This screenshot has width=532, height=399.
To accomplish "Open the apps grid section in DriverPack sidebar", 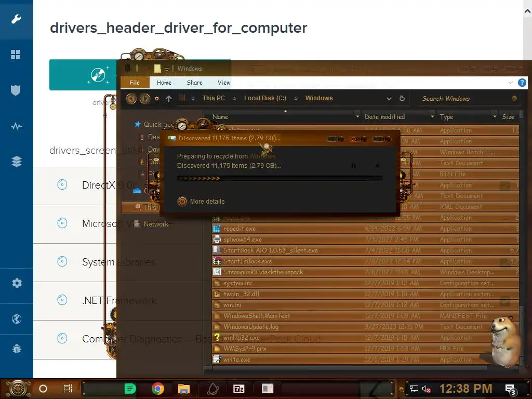I will [16, 54].
